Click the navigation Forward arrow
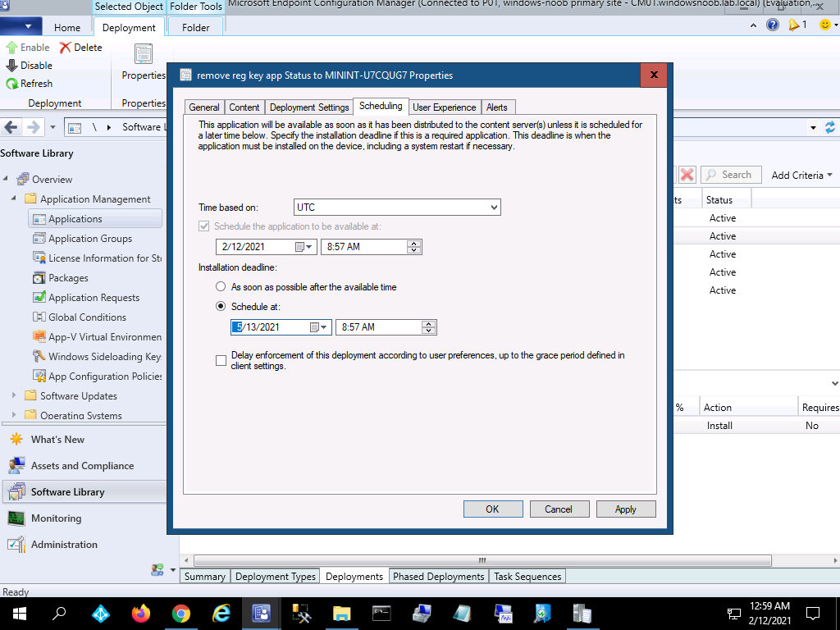 coord(33,127)
